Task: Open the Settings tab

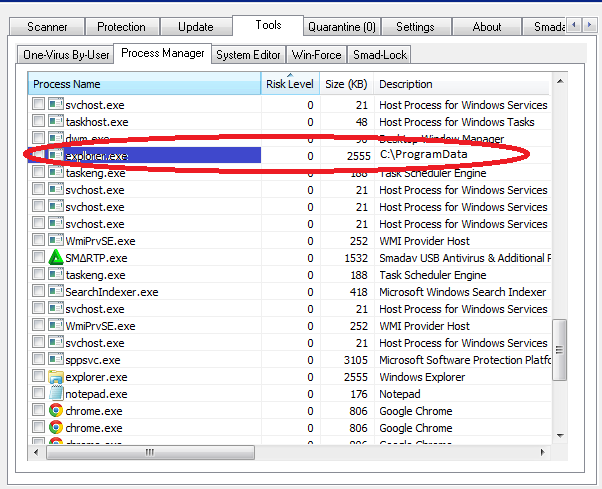Action: [x=415, y=27]
